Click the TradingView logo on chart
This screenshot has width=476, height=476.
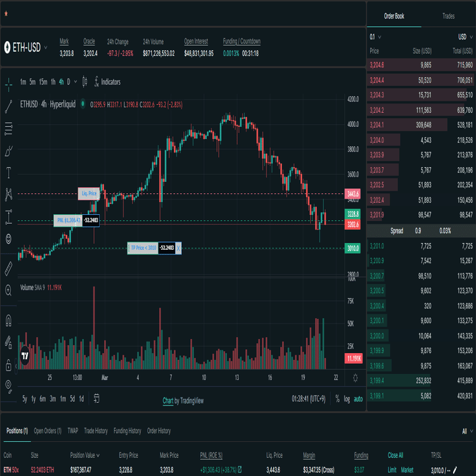coord(25,356)
